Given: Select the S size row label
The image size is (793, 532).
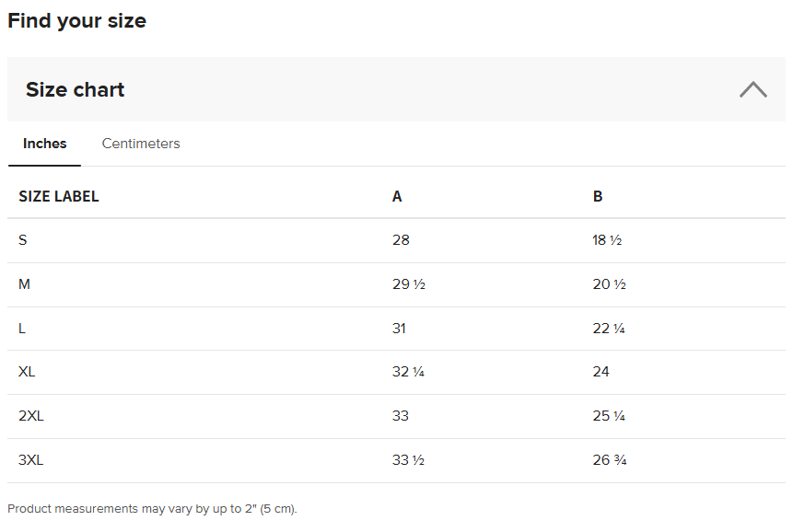Looking at the screenshot, I should (x=23, y=240).
